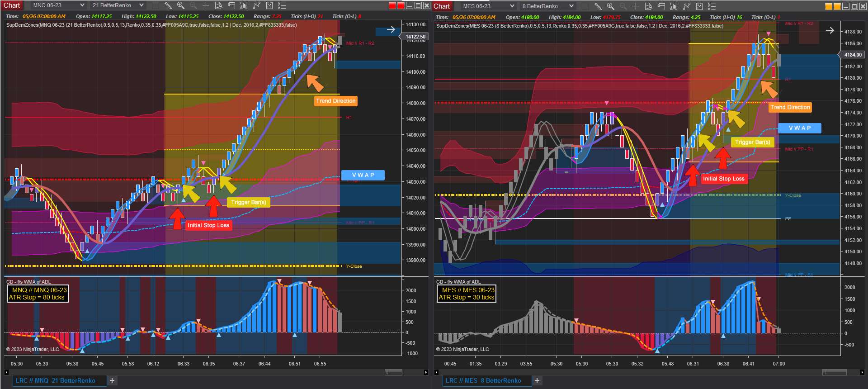Open Data Series settings in MES chart
The height and width of the screenshot is (389, 868).
[x=674, y=6]
